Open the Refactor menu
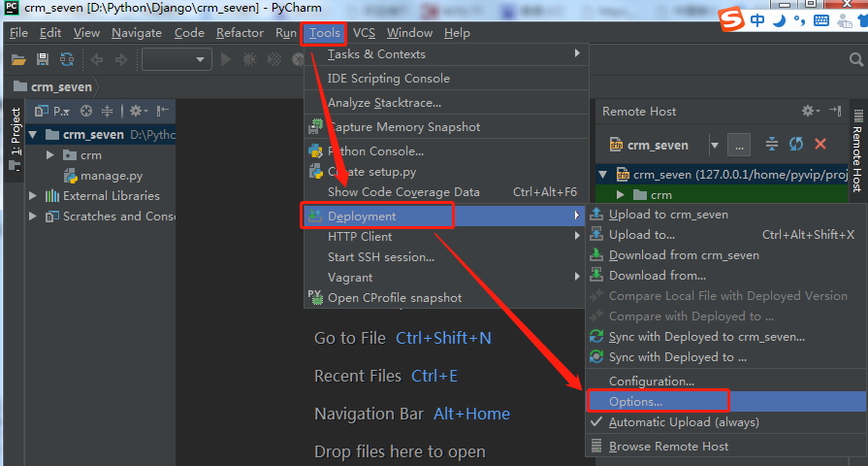Screen dimensions: 868x466 tap(240, 33)
